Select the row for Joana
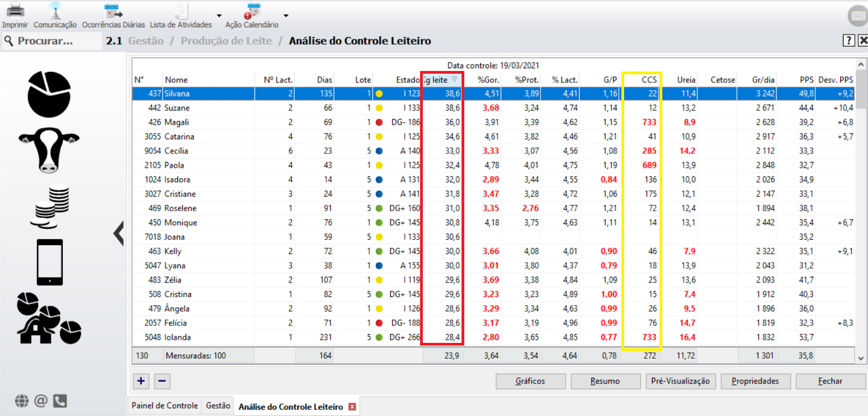The image size is (868, 416). point(494,237)
